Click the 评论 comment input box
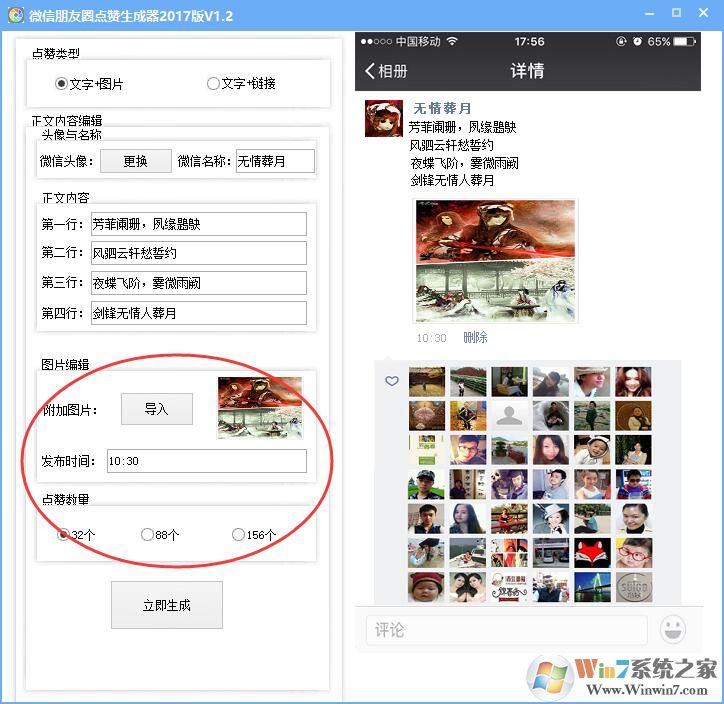Image resolution: width=724 pixels, height=704 pixels. click(507, 630)
